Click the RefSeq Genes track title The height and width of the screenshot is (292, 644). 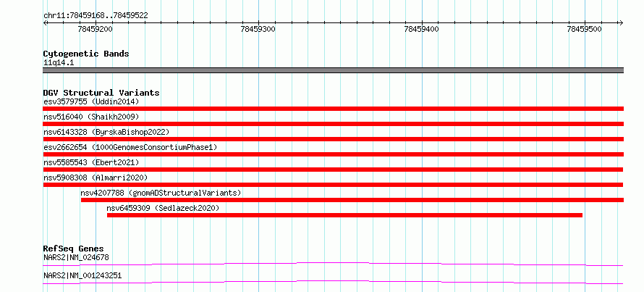click(73, 249)
